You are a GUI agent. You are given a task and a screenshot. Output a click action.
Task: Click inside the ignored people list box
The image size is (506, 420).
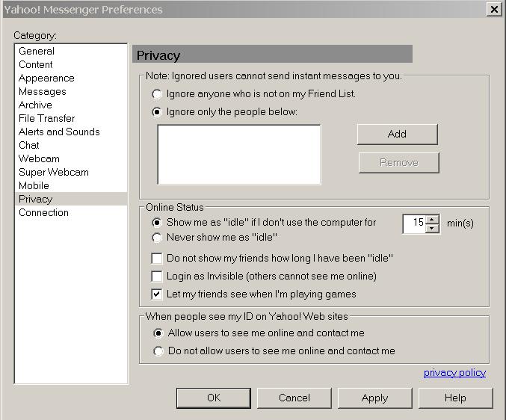(239, 155)
